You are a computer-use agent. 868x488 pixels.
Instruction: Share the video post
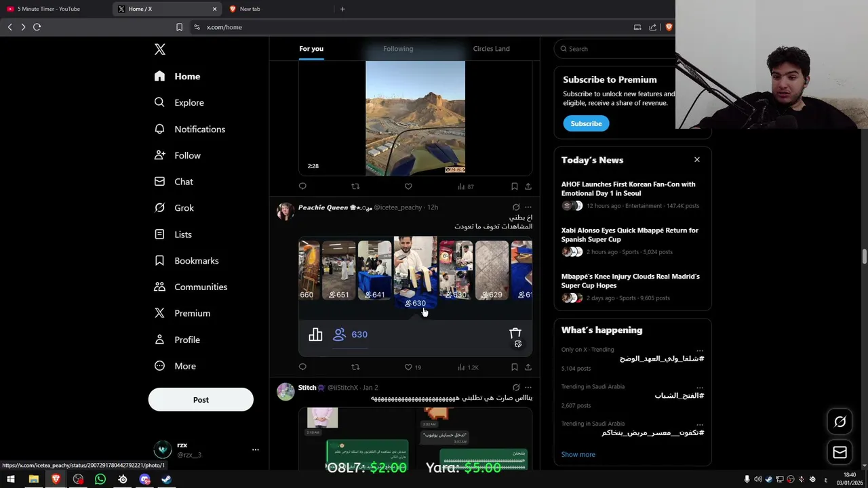click(x=528, y=186)
